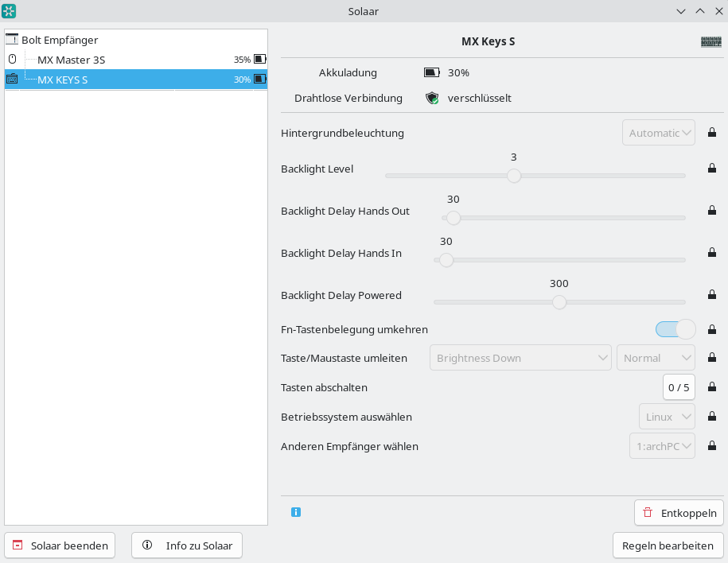
Task: Click the lock icon next to Backlight Level
Action: [x=712, y=169]
